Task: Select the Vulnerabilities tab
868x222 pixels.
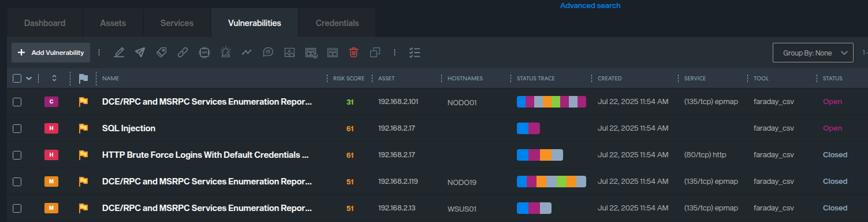Action: point(255,23)
